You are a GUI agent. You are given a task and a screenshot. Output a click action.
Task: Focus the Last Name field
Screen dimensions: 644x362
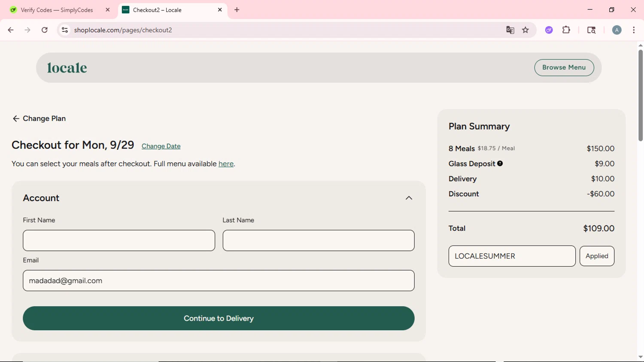tap(319, 240)
